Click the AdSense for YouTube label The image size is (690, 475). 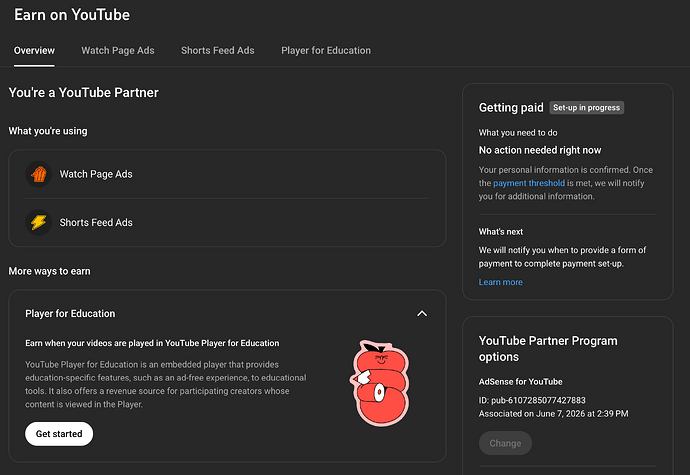(521, 382)
